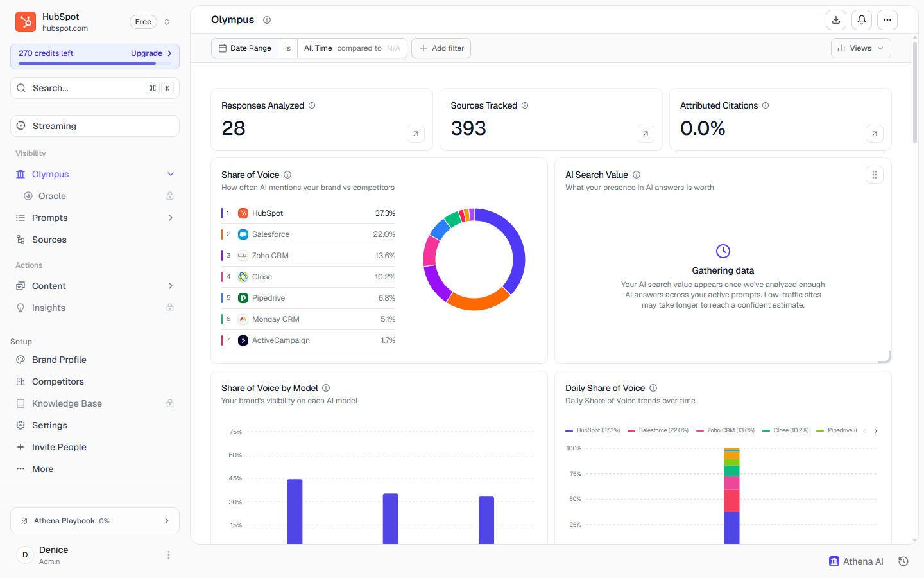Click the lock icon next to Oracle
Image resolution: width=924 pixels, height=578 pixels.
coord(170,196)
